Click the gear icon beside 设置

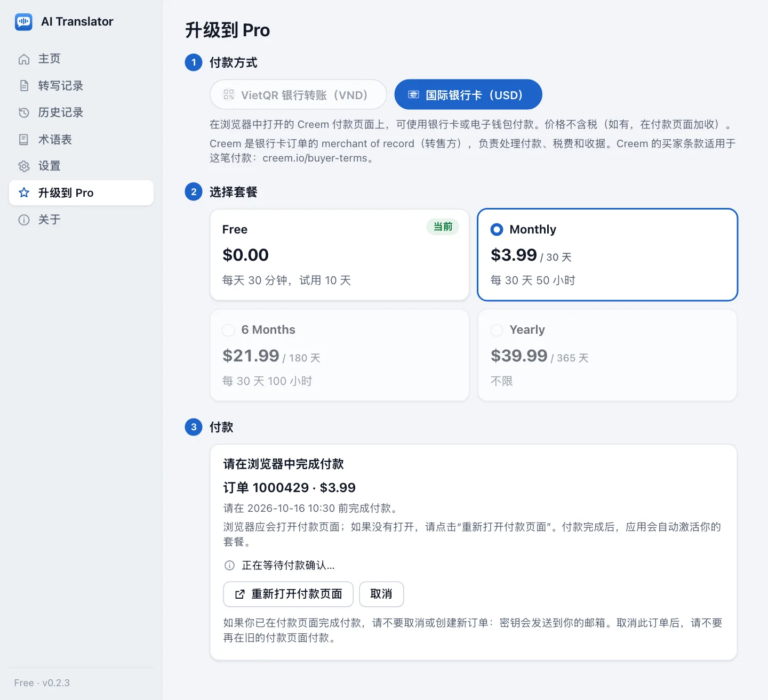click(24, 166)
